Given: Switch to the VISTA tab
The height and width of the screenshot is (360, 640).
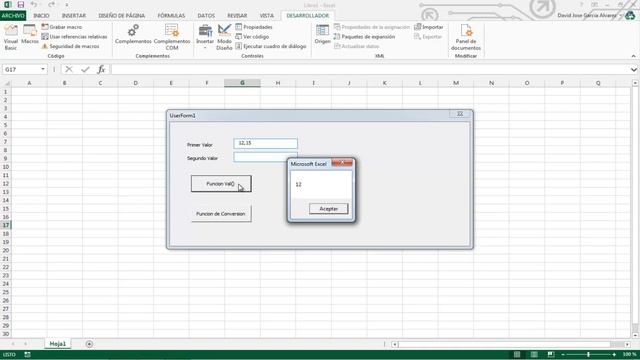Looking at the screenshot, I should 267,16.
